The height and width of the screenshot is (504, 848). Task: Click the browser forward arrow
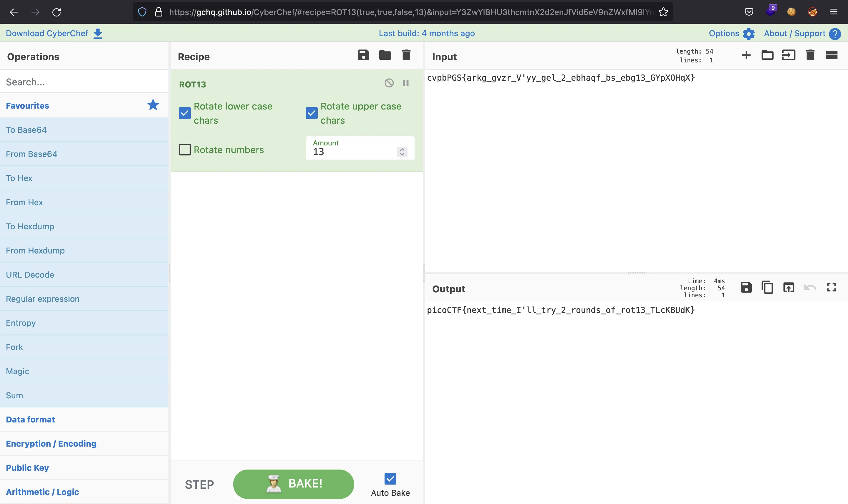pyautogui.click(x=35, y=12)
